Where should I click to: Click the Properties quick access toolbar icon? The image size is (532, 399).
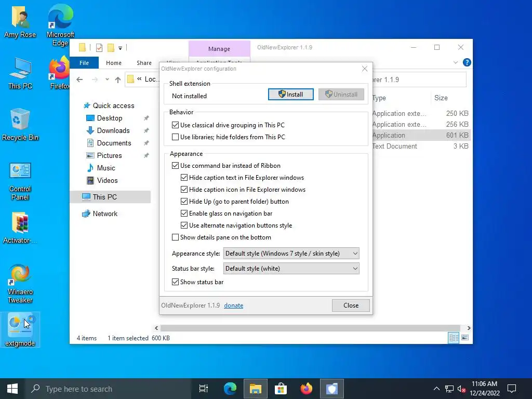tap(99, 48)
